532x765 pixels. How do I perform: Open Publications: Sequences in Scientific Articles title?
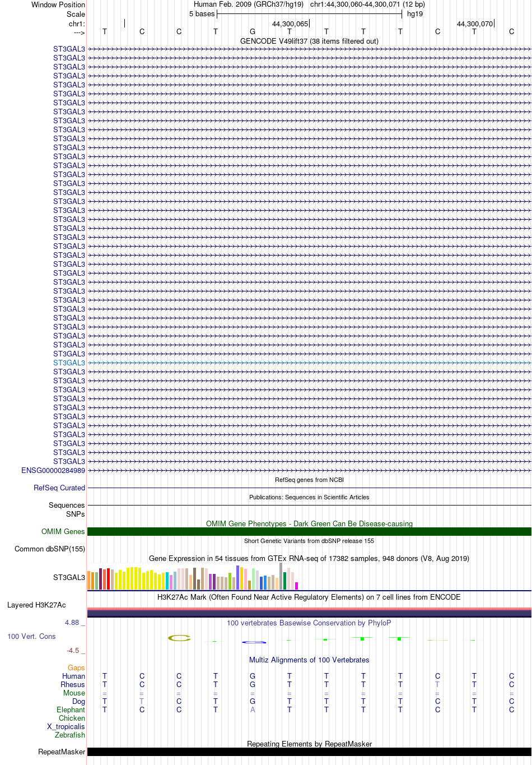(x=309, y=497)
